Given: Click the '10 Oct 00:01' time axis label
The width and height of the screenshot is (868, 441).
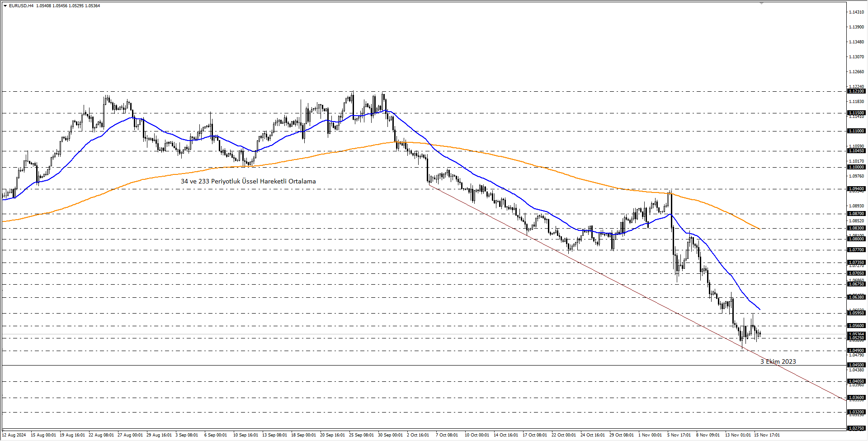Looking at the screenshot, I should 477,435.
